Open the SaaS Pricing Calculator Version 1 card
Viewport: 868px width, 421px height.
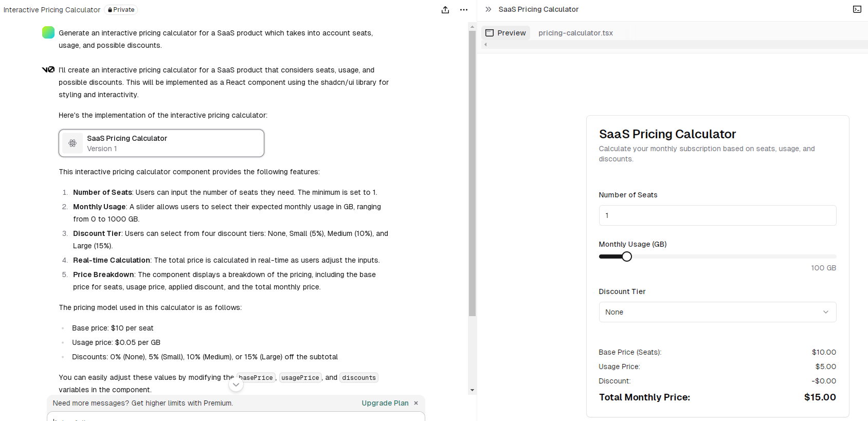pos(161,143)
